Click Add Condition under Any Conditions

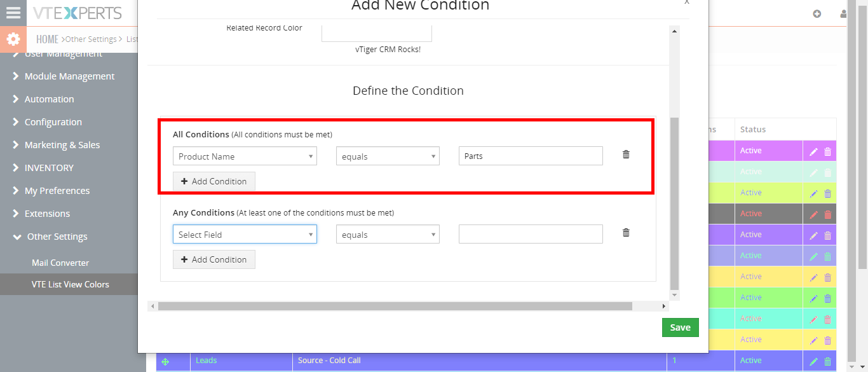[214, 259]
